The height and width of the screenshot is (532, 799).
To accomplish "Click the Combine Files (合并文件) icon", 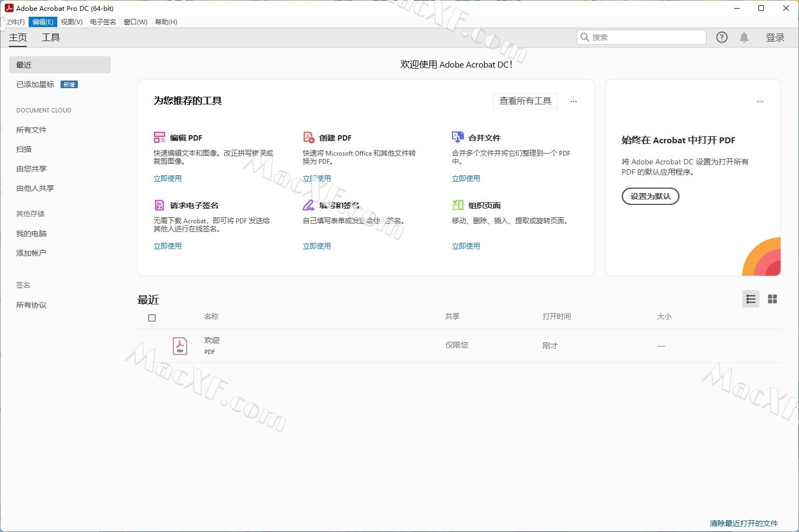I will coord(458,137).
